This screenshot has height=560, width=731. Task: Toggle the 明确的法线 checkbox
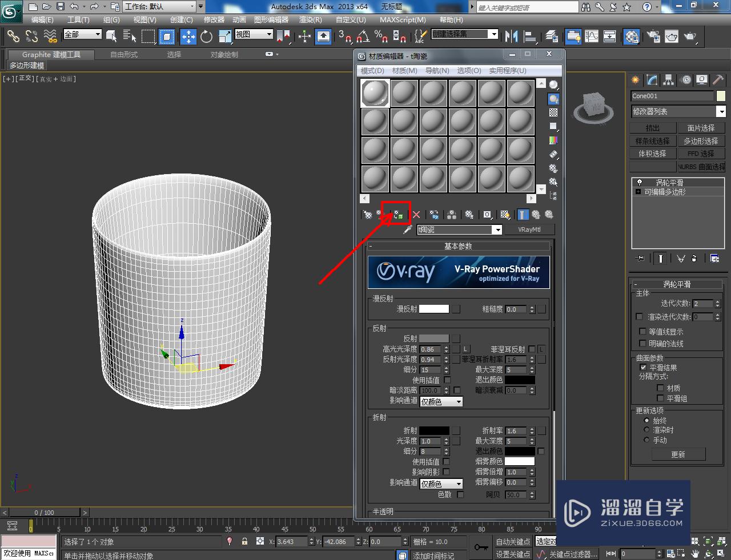point(643,343)
